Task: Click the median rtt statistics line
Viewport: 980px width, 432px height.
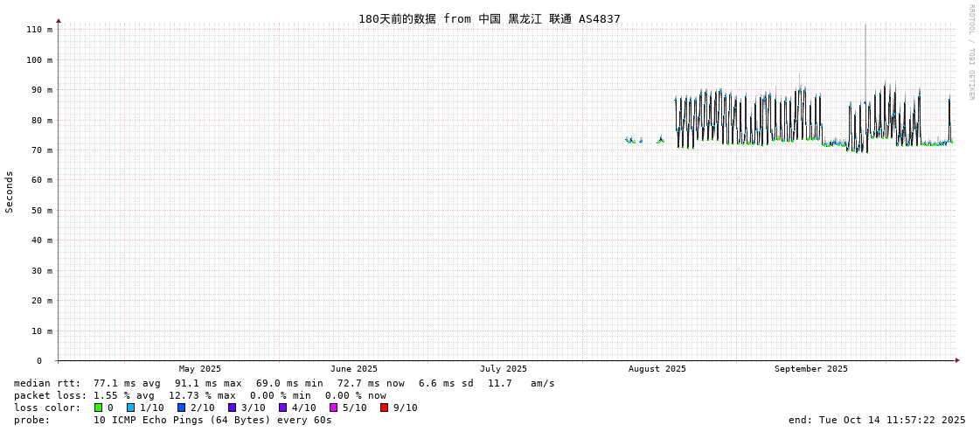Action: (284, 383)
